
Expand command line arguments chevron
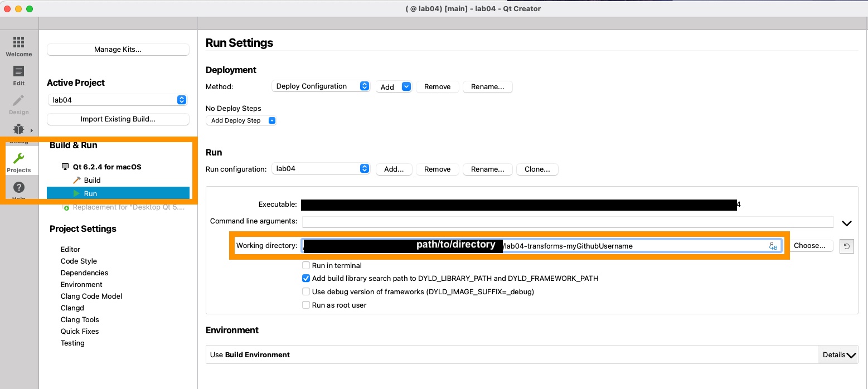pos(847,223)
